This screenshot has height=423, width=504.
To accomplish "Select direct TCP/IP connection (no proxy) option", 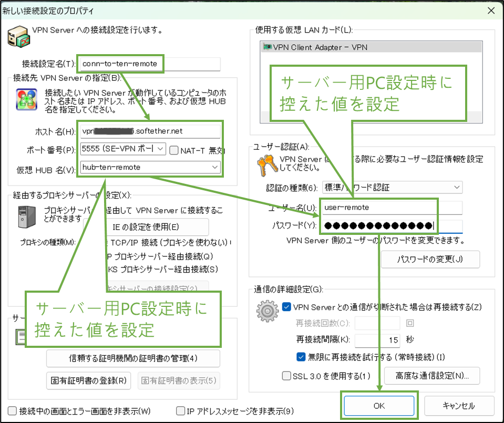I will (169, 242).
